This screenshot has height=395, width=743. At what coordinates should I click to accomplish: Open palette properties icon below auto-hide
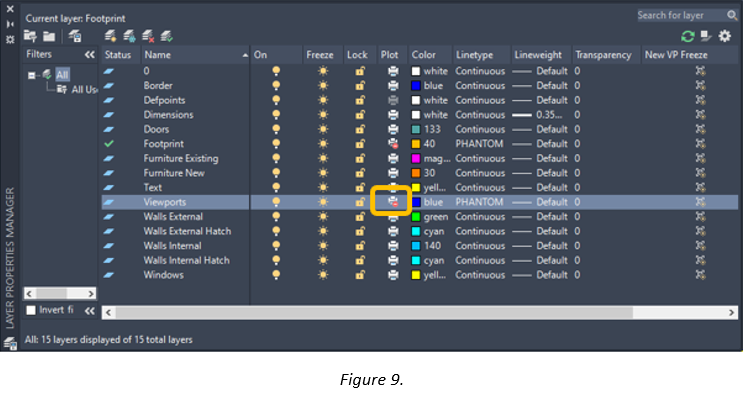click(x=10, y=39)
